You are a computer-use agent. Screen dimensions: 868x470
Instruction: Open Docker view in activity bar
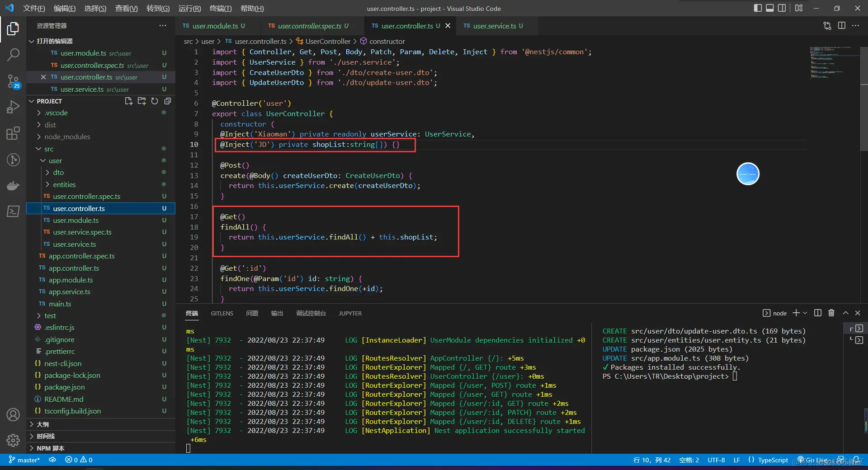[x=13, y=186]
